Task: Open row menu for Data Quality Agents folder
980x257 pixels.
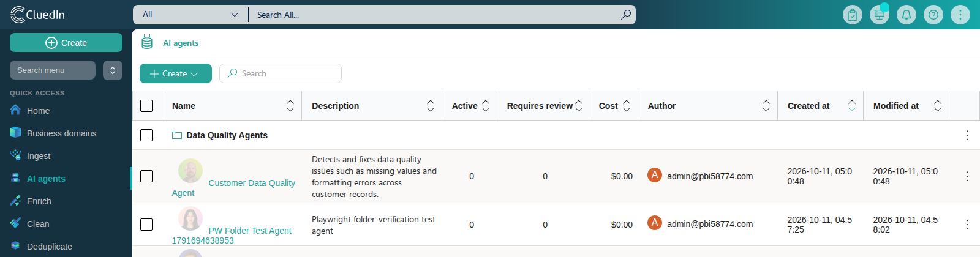Action: pyautogui.click(x=967, y=135)
